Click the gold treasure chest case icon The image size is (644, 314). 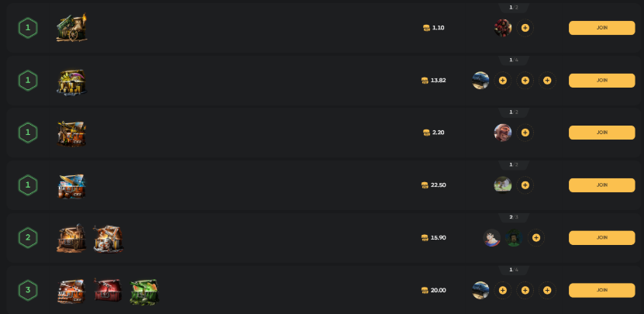[x=72, y=81]
